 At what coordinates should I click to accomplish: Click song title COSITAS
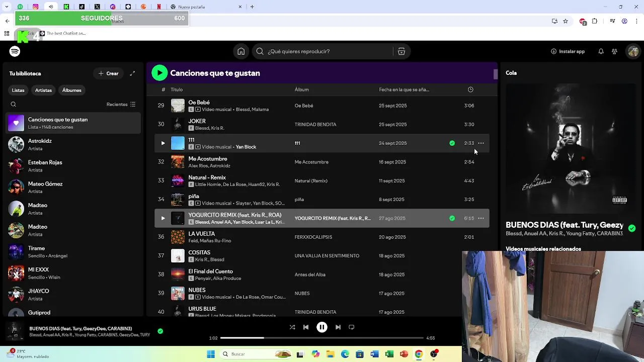coord(199,252)
